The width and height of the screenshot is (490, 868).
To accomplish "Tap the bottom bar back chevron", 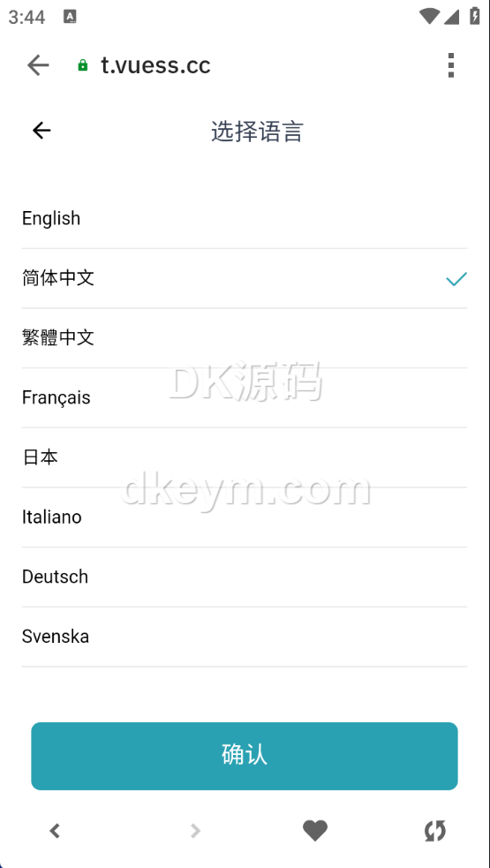I will coord(54,830).
